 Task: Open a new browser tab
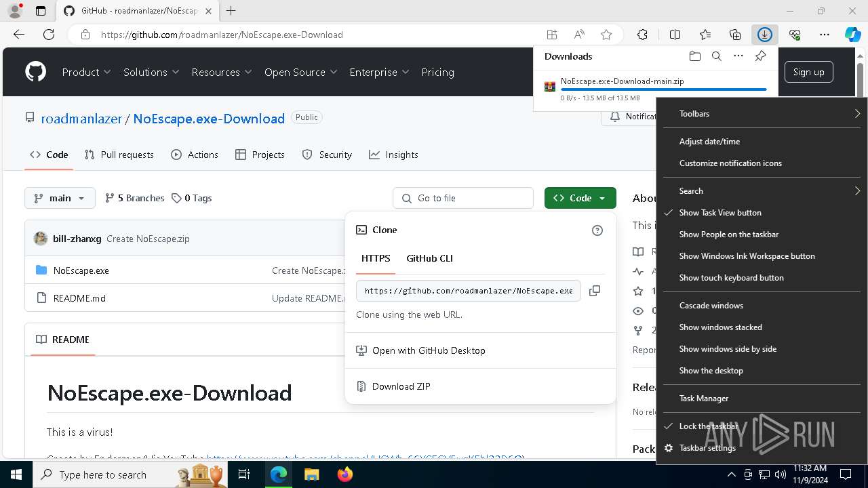(x=231, y=11)
